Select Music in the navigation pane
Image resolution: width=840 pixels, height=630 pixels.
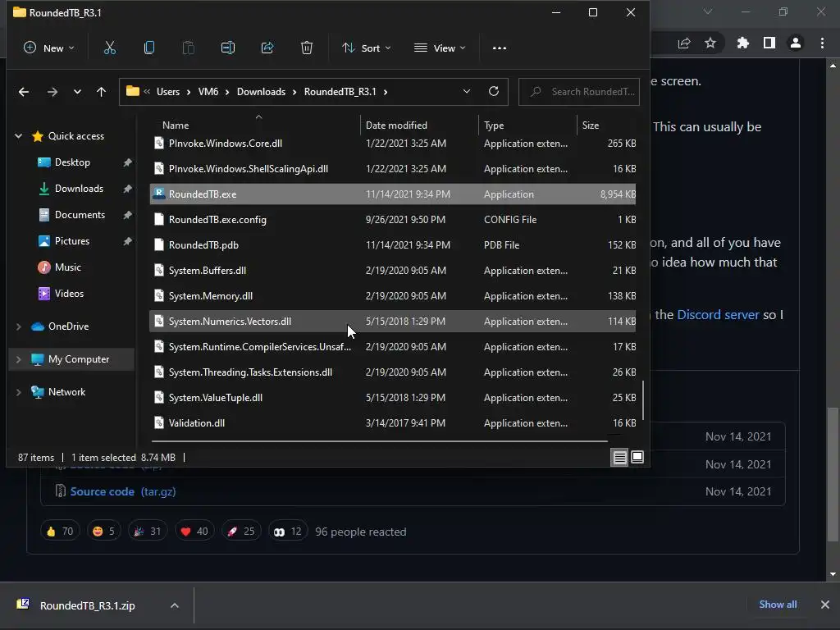coord(67,267)
